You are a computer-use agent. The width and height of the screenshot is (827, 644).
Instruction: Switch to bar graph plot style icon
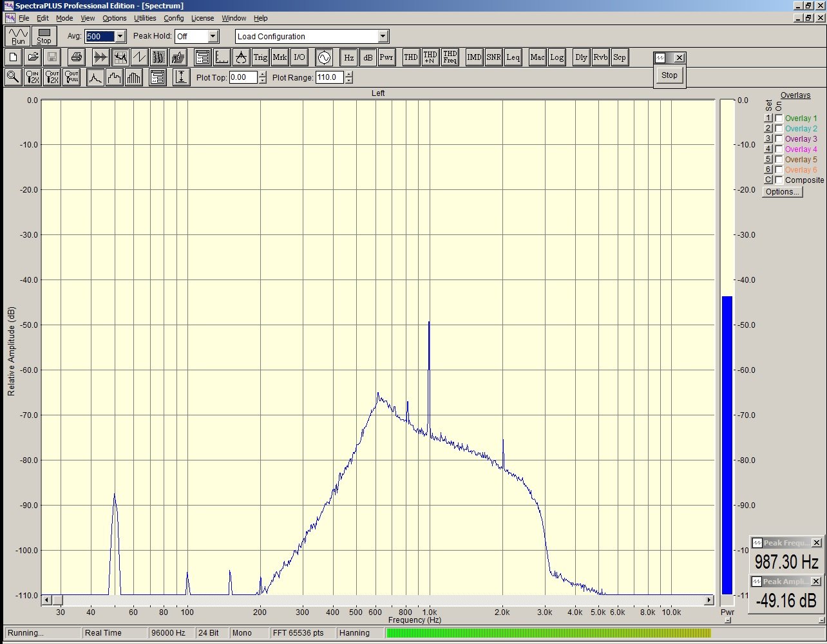point(134,78)
